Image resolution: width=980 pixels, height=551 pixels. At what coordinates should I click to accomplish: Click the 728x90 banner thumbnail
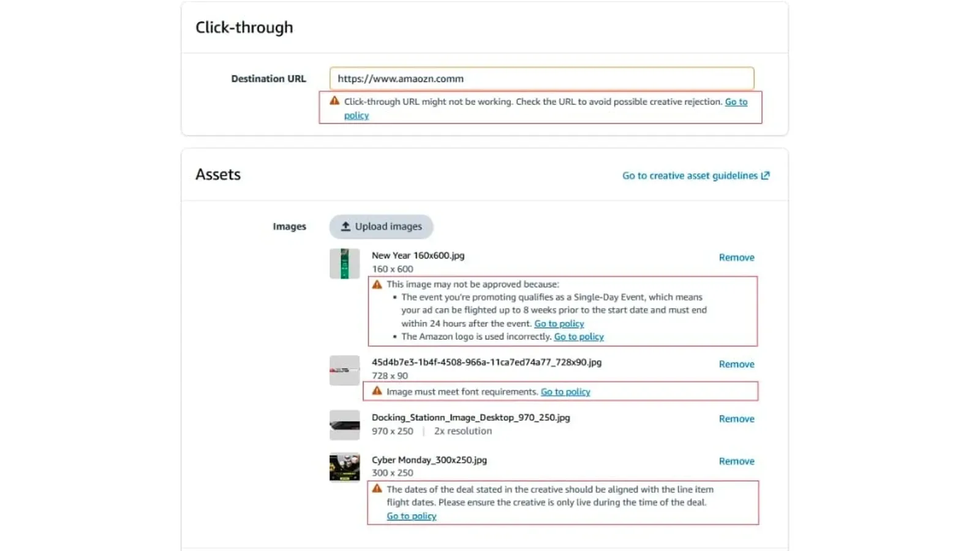pyautogui.click(x=344, y=370)
